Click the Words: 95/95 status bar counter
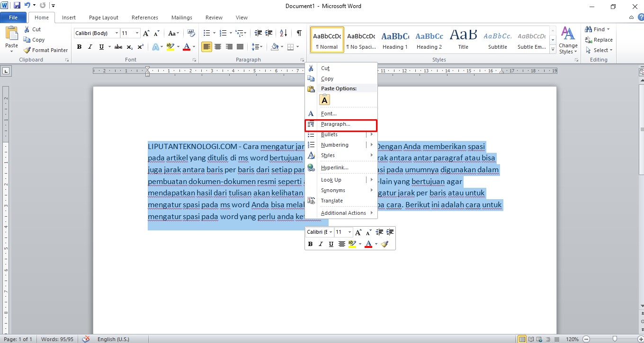 click(x=57, y=339)
